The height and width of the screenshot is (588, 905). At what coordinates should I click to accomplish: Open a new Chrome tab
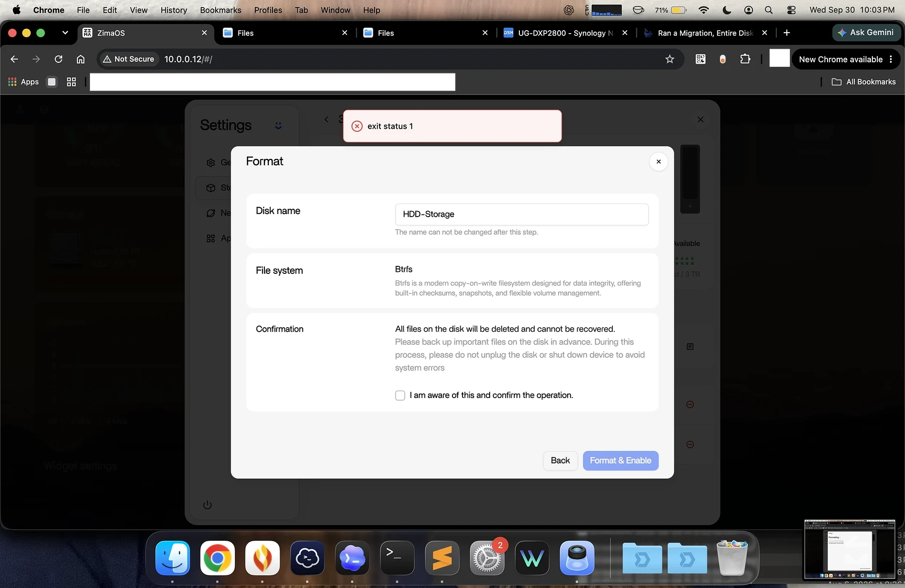[x=787, y=33]
